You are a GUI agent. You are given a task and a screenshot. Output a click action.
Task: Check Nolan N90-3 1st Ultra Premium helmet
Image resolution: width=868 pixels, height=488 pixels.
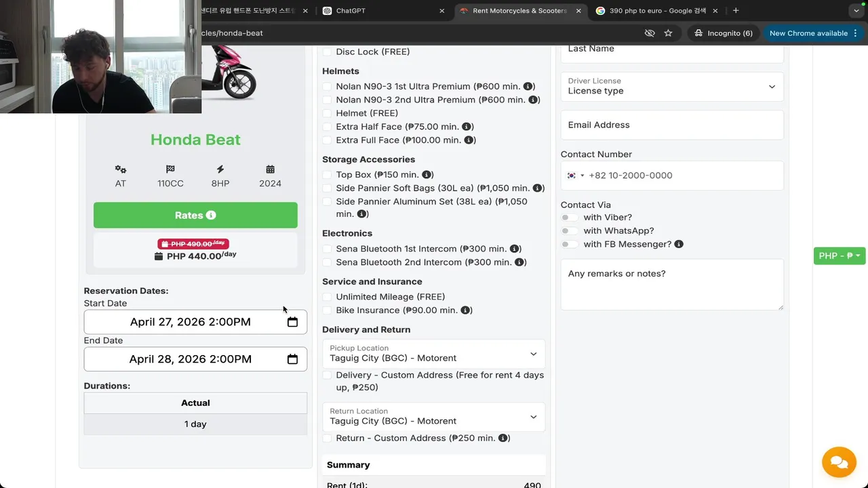coord(327,87)
